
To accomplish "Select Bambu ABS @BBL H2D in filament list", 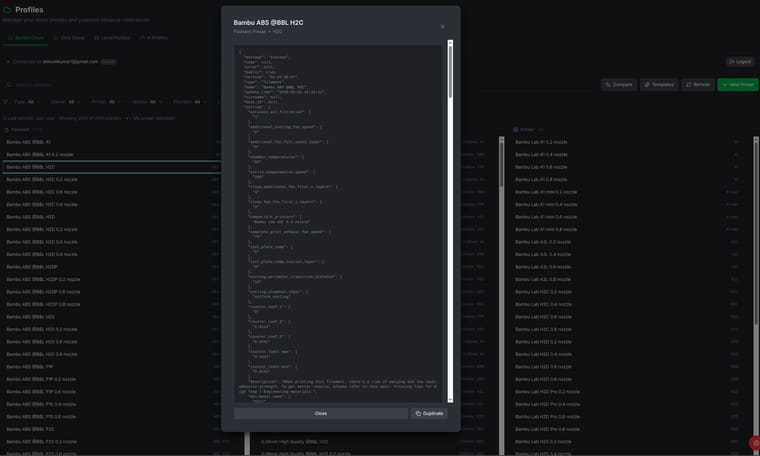I will 31,217.
